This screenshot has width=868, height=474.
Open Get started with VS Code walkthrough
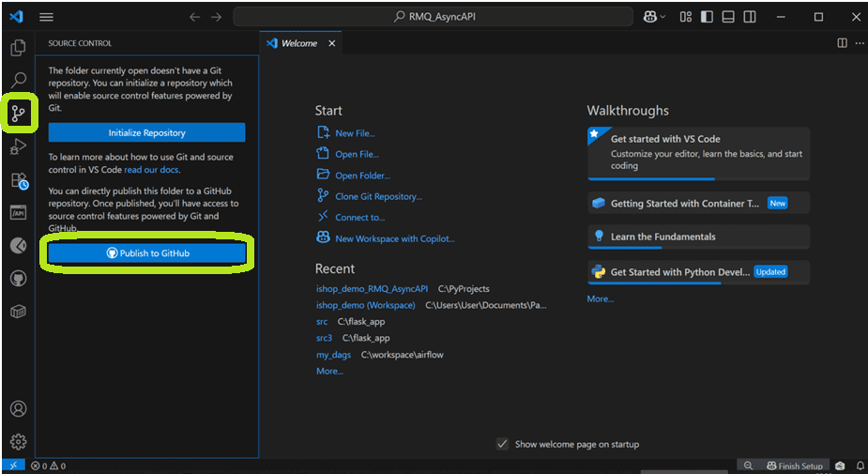tap(698, 153)
